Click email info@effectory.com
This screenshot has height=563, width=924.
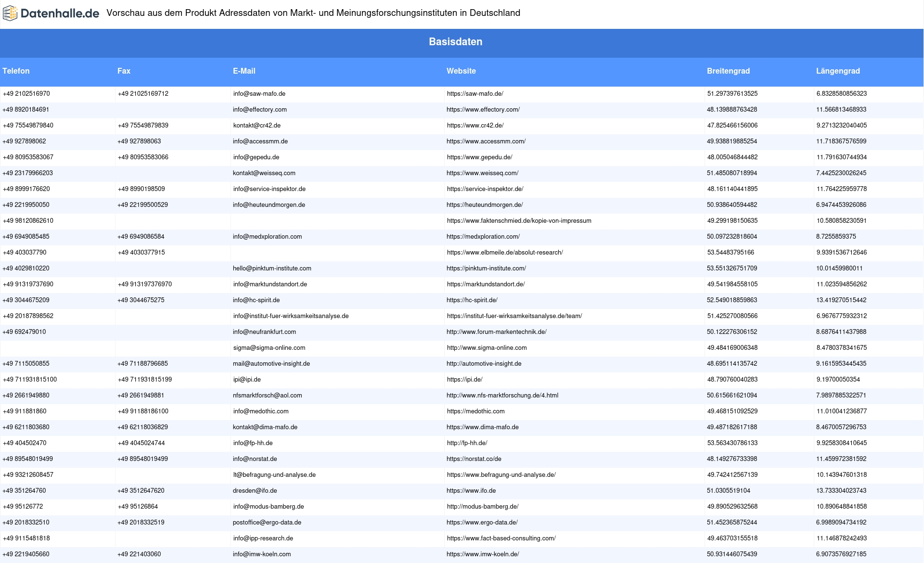[x=260, y=110]
